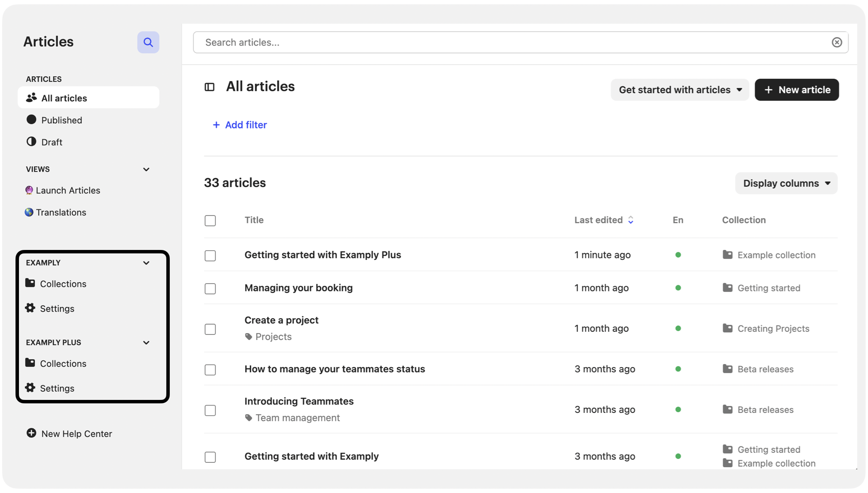
Task: Click the Projects tag label
Action: tap(274, 337)
